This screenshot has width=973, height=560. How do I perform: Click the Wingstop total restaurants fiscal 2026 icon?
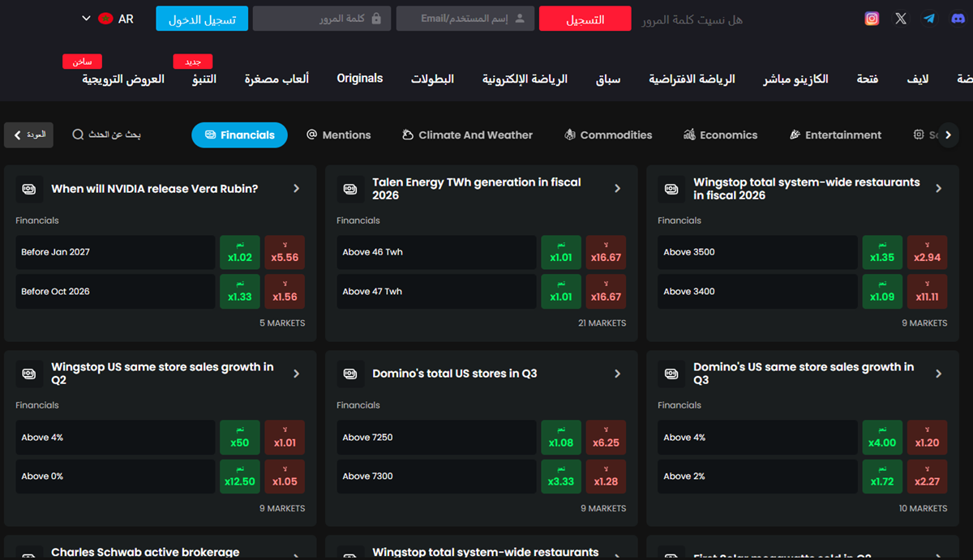[671, 189]
